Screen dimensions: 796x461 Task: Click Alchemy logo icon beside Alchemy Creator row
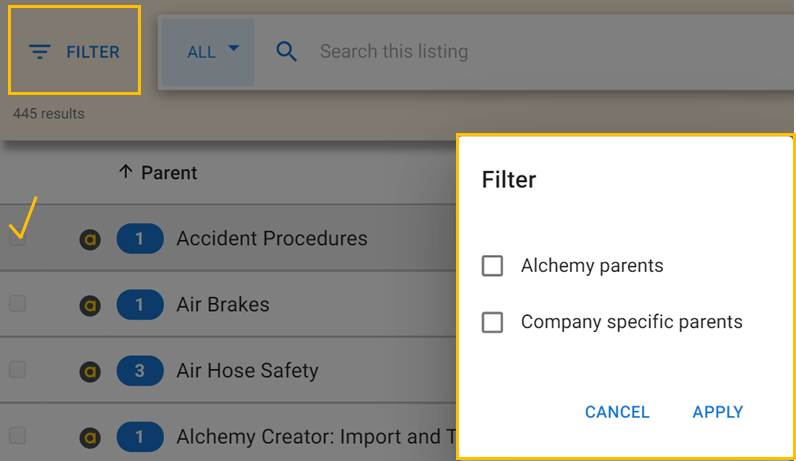click(90, 437)
